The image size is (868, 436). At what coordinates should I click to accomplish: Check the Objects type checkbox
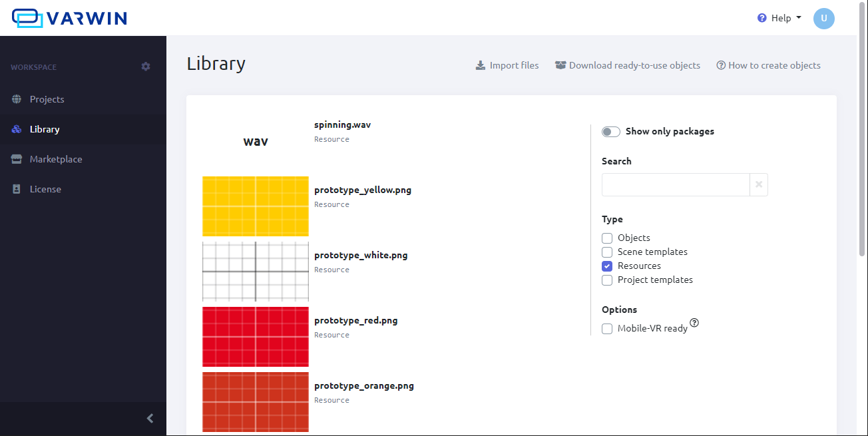pos(607,238)
